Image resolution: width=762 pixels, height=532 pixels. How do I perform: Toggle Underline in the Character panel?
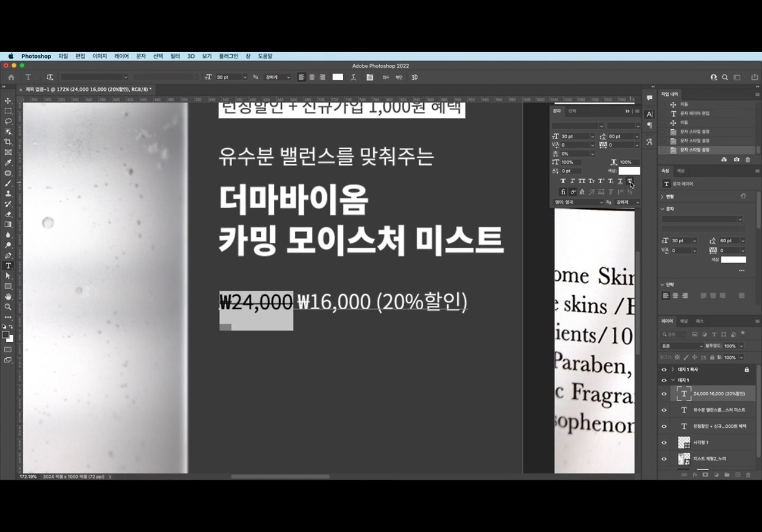pyautogui.click(x=620, y=181)
